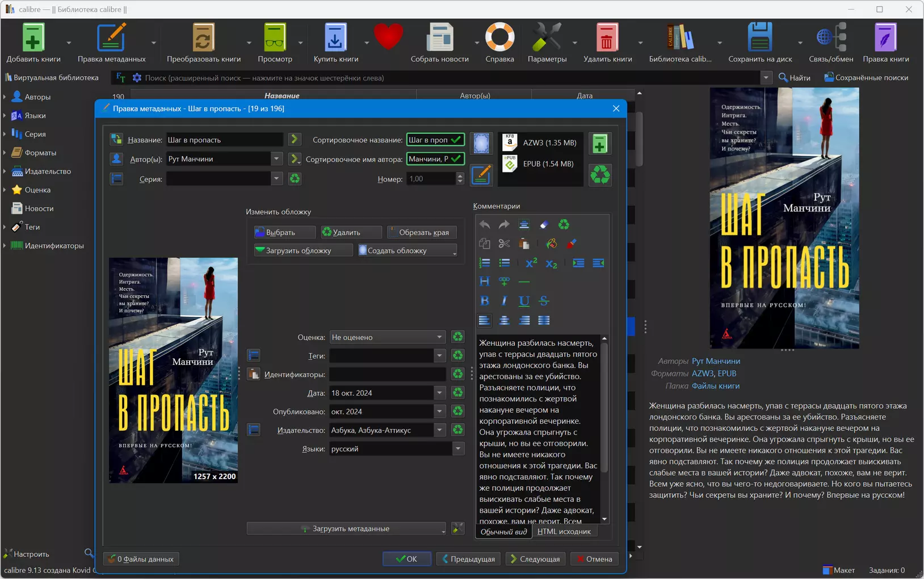Open the Издательство dropdown arrow
The width and height of the screenshot is (924, 579).
(439, 430)
